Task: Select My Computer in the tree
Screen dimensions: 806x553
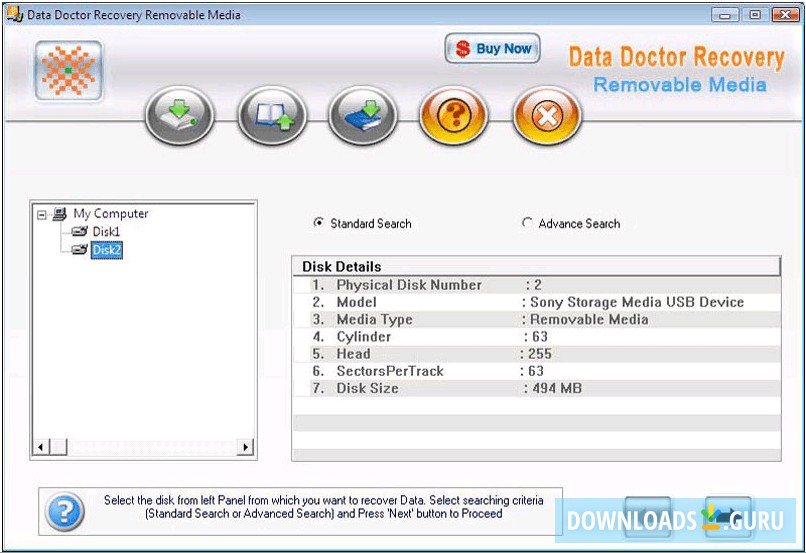Action: click(111, 213)
